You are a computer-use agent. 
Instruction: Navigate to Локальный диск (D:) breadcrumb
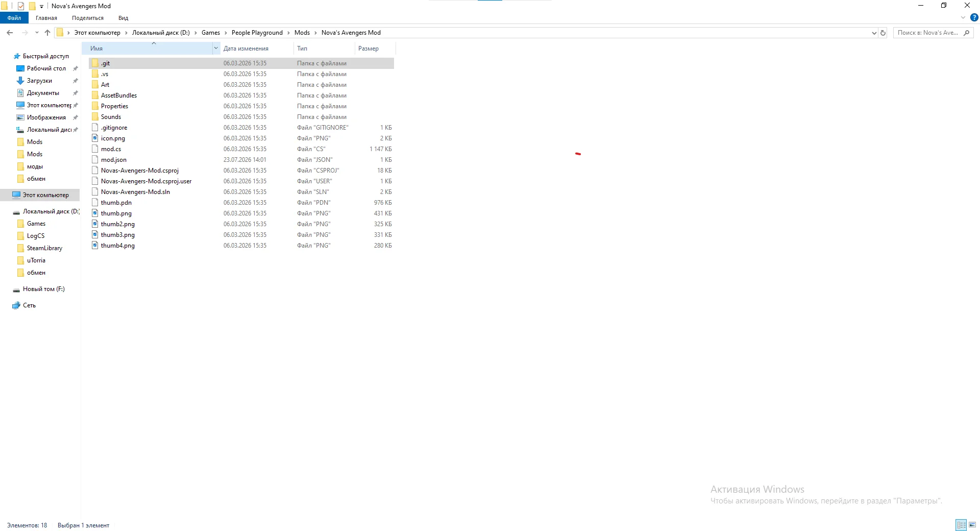(x=161, y=33)
